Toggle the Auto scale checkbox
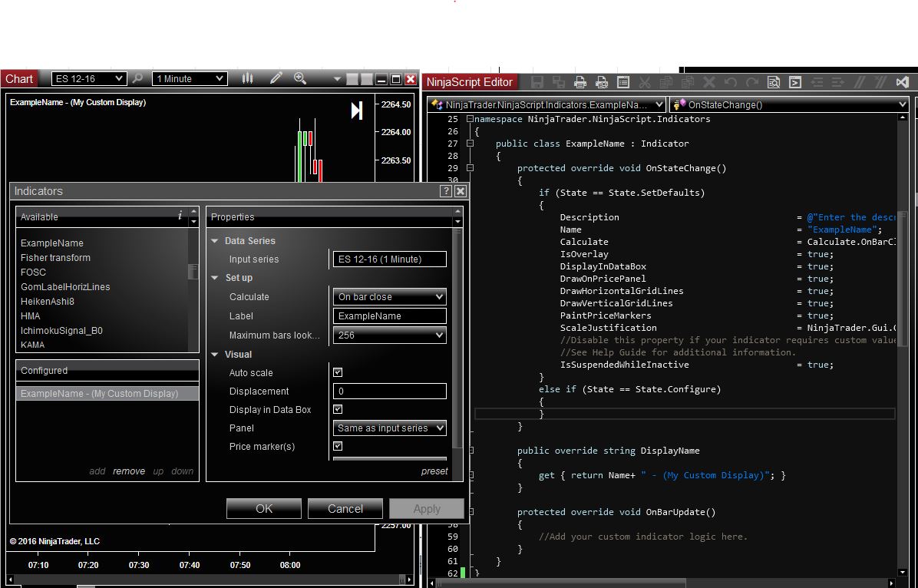 338,373
